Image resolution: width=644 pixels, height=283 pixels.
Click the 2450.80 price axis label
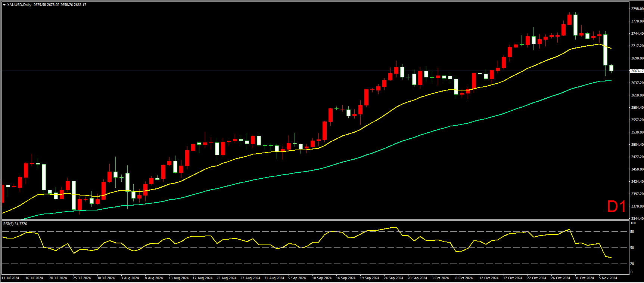click(x=637, y=169)
